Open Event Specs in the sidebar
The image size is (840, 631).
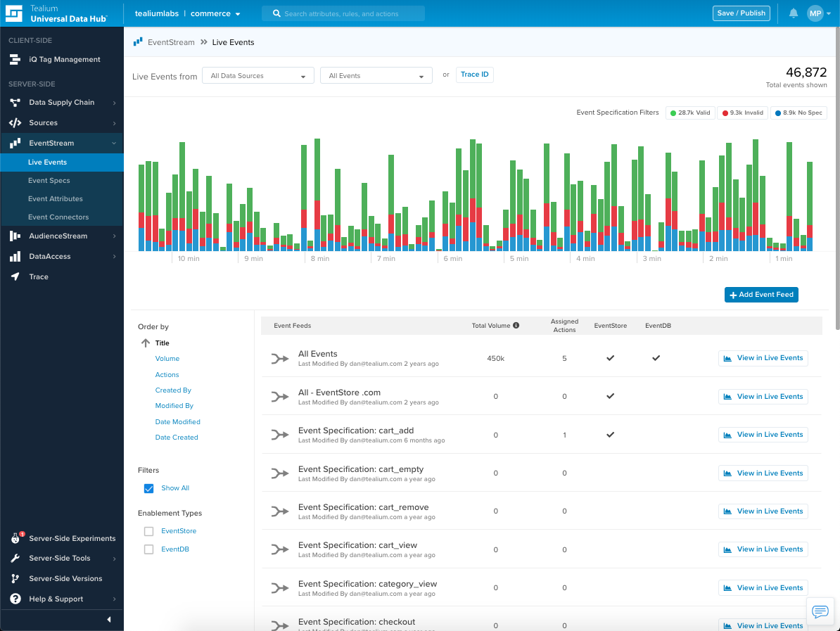[49, 181]
